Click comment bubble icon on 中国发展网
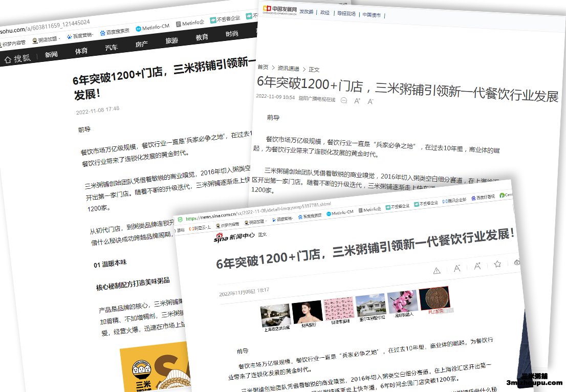 344,100
